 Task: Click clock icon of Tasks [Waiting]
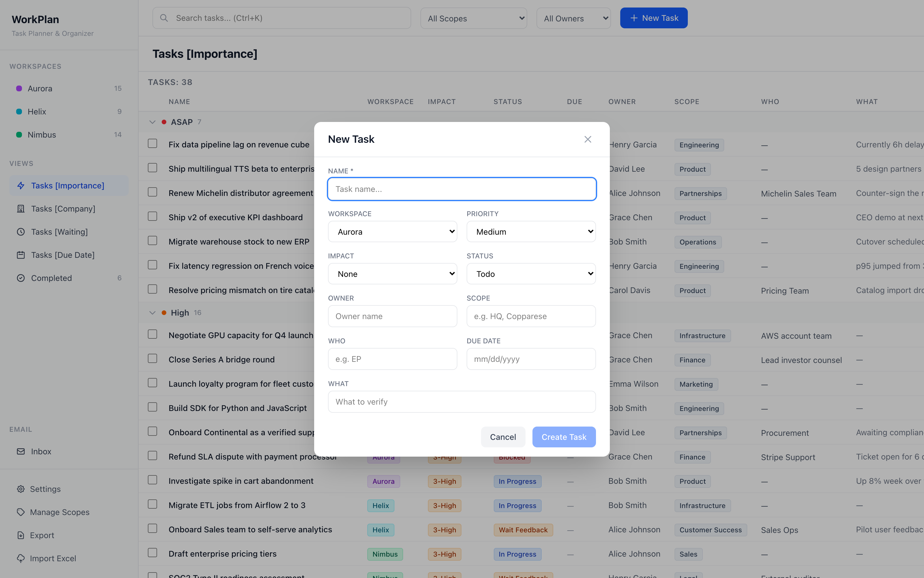coord(21,232)
